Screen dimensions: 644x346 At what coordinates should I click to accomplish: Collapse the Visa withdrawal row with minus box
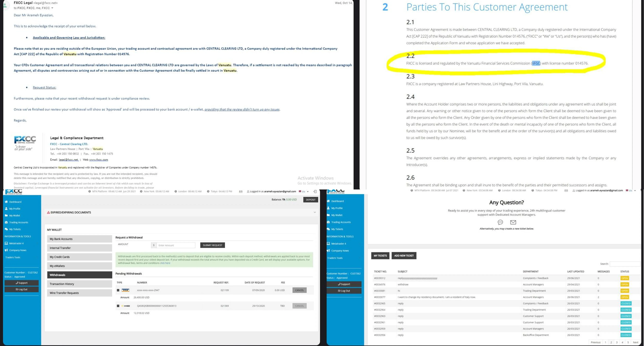[x=118, y=290]
